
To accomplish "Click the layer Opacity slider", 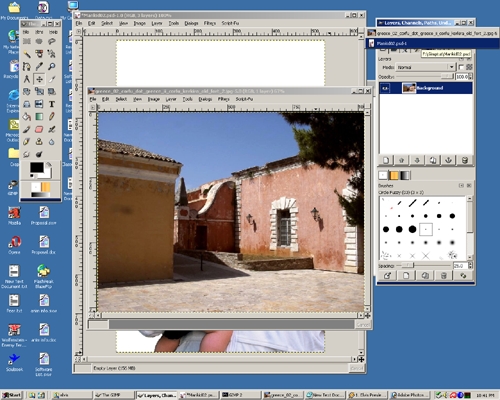I will tap(425, 77).
